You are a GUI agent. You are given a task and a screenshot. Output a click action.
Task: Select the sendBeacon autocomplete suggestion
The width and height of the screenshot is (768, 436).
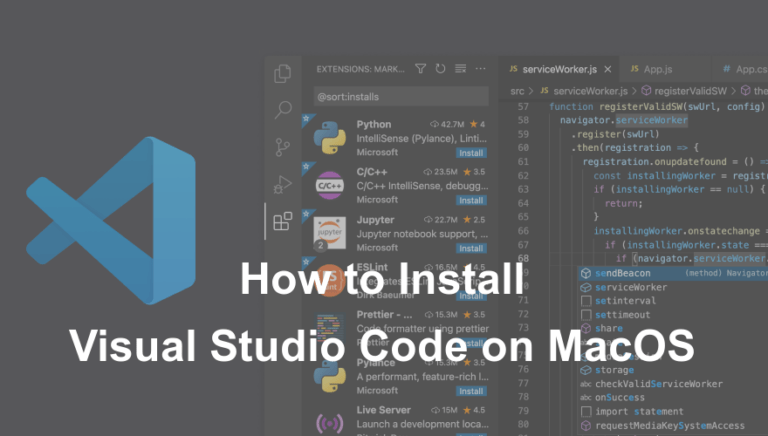673,273
